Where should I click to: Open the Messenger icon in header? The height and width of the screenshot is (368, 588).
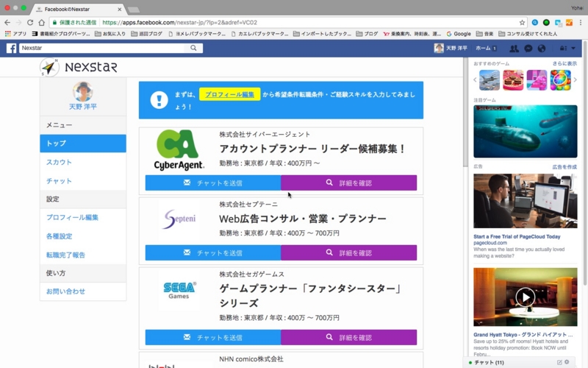[x=528, y=49]
